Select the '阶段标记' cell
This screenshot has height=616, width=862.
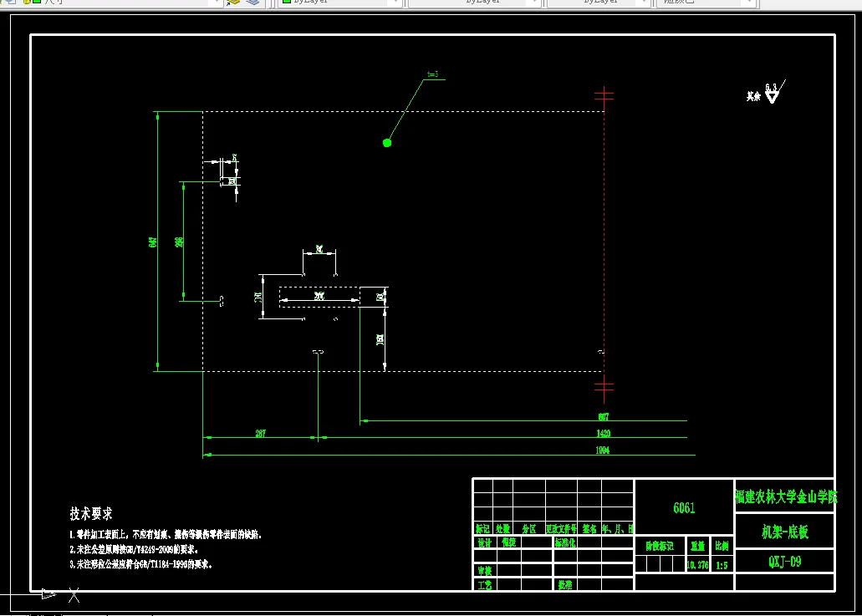click(660, 547)
